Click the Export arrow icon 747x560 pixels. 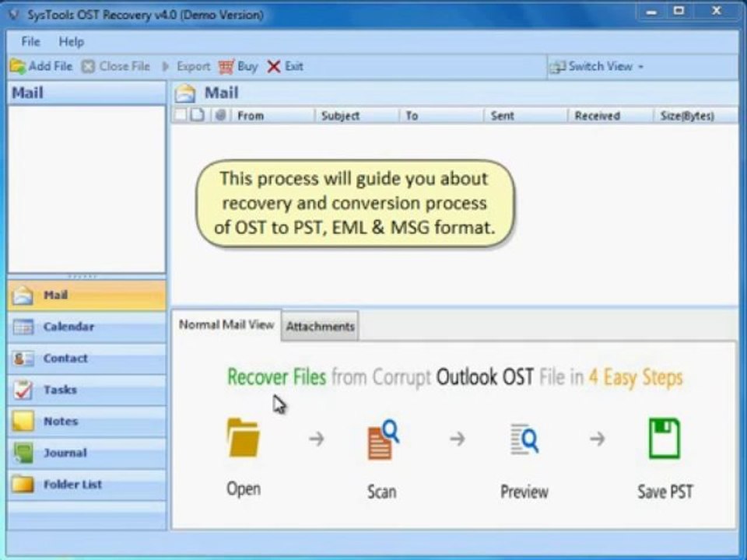tap(165, 66)
